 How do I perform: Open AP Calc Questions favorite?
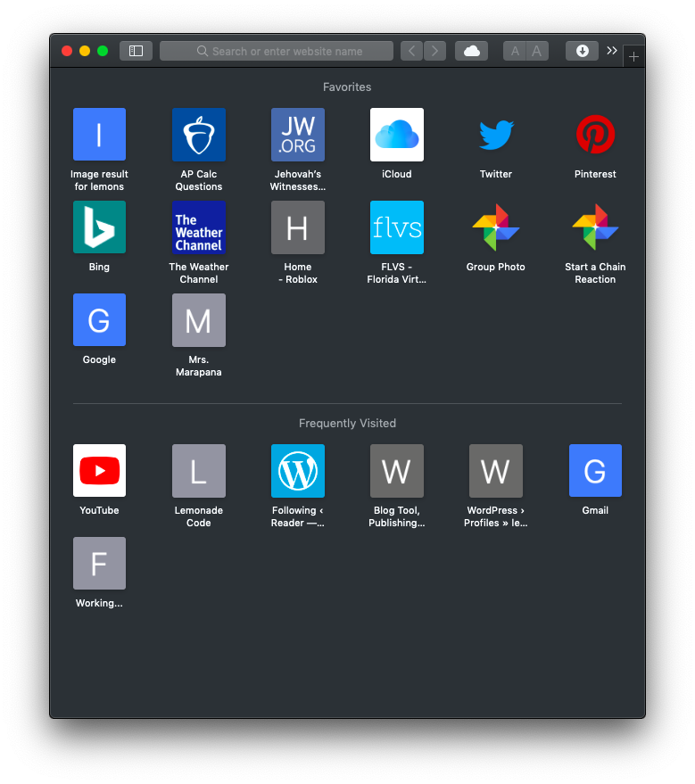(198, 135)
